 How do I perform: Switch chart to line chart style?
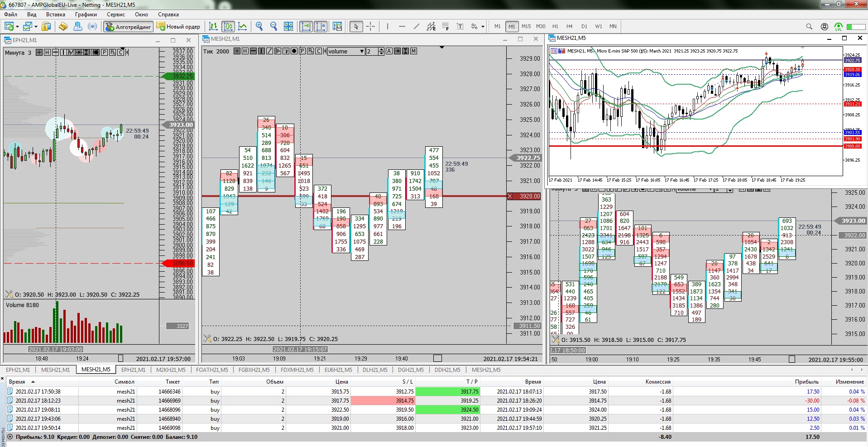tap(243, 26)
